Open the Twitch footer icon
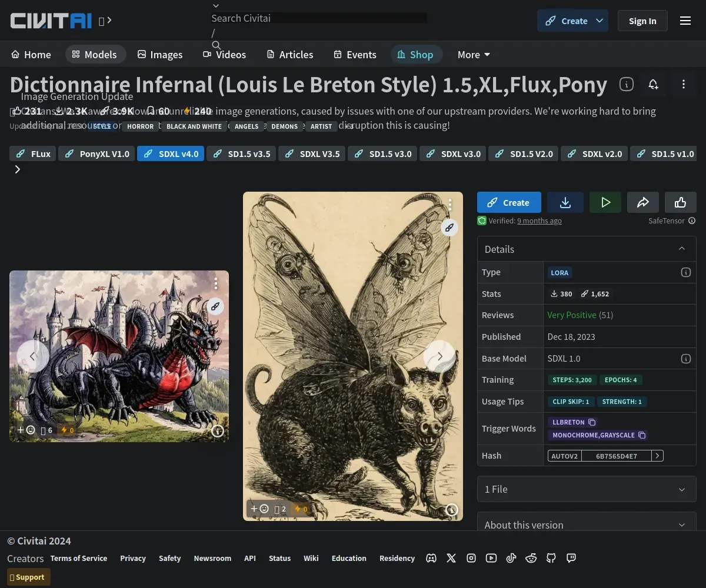Image resolution: width=706 pixels, height=588 pixels. pyautogui.click(x=571, y=558)
